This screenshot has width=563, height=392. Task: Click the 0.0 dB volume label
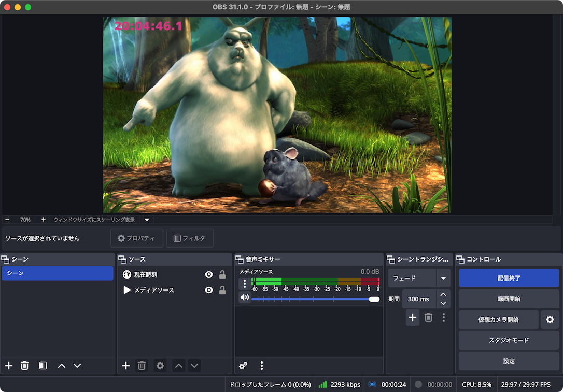370,271
